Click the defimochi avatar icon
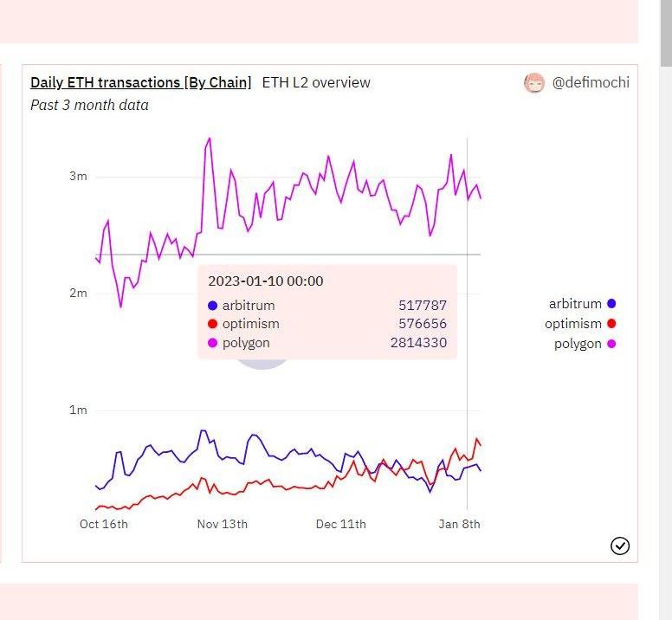This screenshot has width=672, height=620. coord(534,83)
